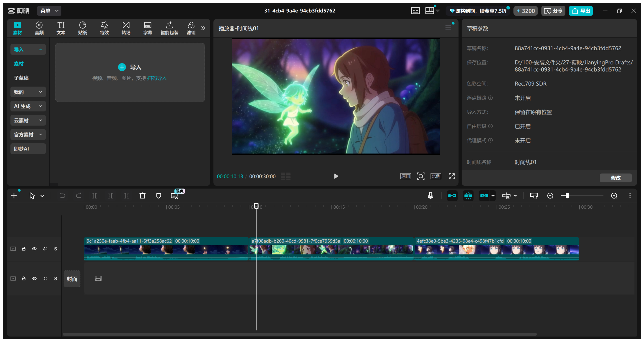Open the Stickers (贴纸) panel

[x=83, y=28]
